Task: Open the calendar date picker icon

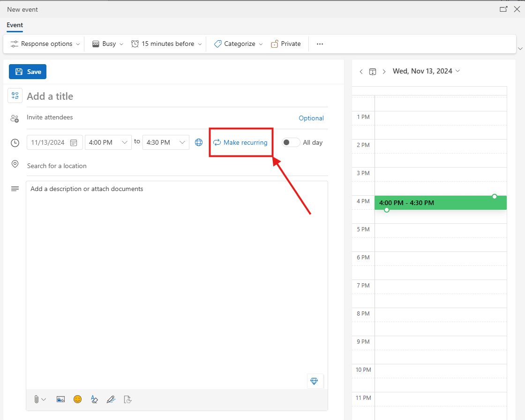Action: (74, 142)
